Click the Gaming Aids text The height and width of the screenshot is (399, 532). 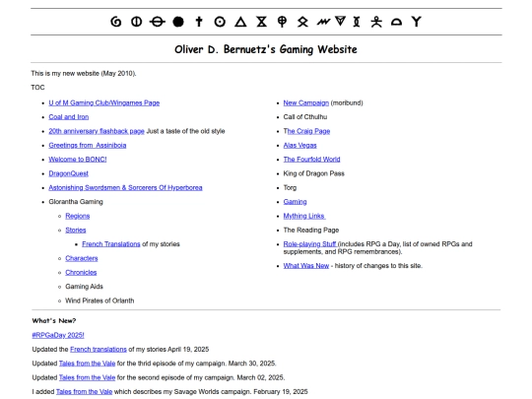[x=84, y=287]
